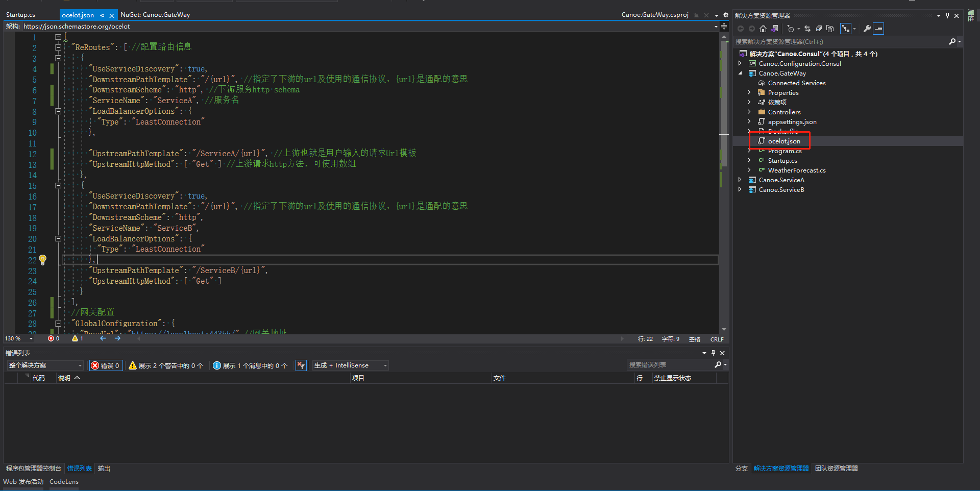Expand the Properties folder
Viewport: 980px width, 491px height.
coord(749,92)
